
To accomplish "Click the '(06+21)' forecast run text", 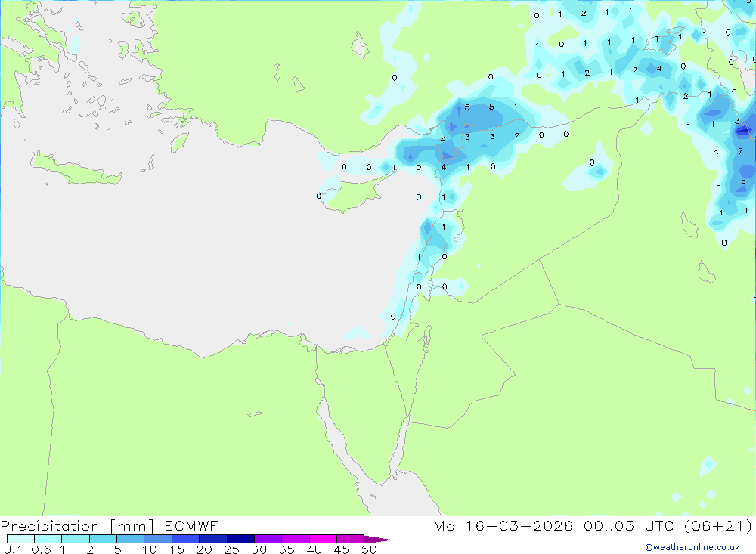I will (x=718, y=525).
